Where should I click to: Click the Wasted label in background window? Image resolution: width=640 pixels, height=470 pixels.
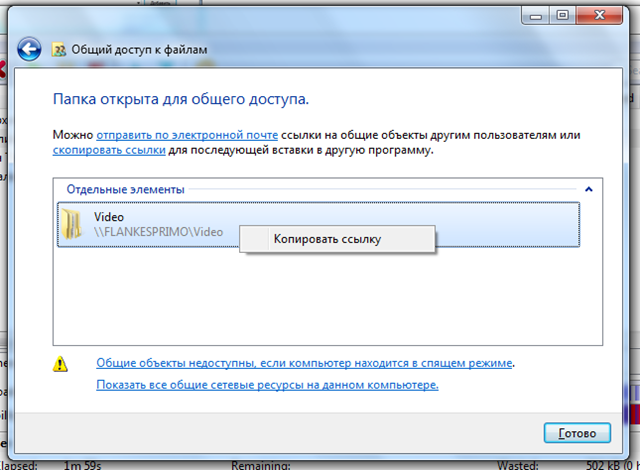click(518, 465)
